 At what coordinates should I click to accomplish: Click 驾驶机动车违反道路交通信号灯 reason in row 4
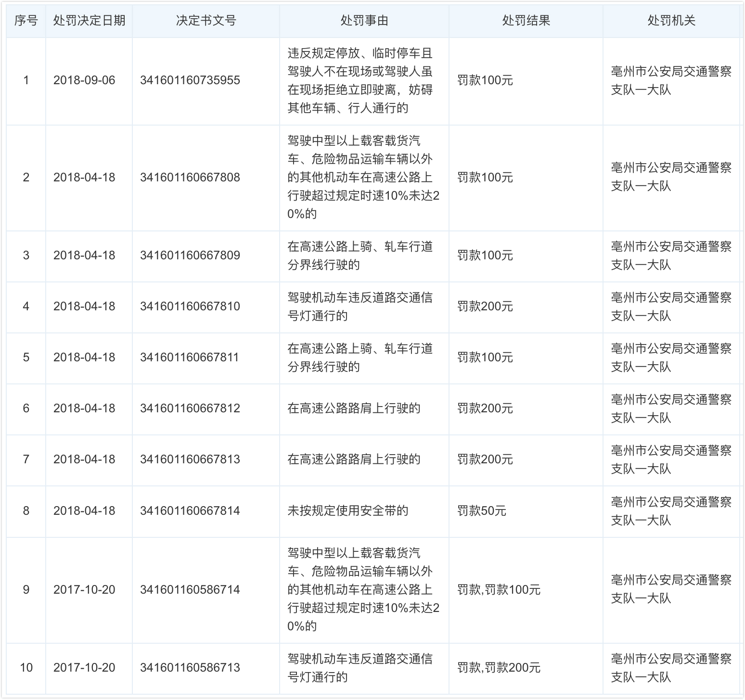(360, 306)
